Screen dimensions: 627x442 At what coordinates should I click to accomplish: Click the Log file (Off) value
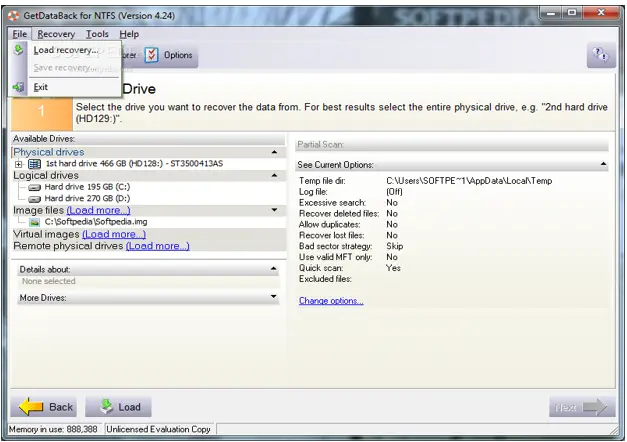coord(394,192)
